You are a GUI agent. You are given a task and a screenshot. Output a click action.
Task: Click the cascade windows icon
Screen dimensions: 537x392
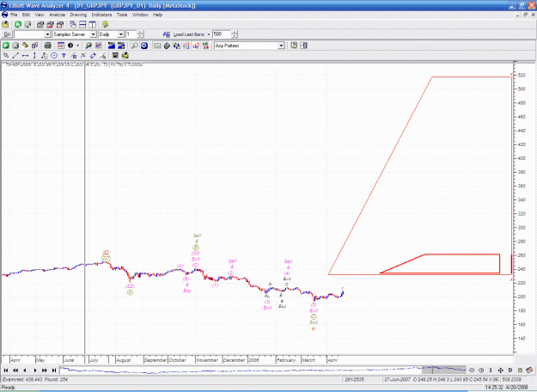[x=73, y=24]
